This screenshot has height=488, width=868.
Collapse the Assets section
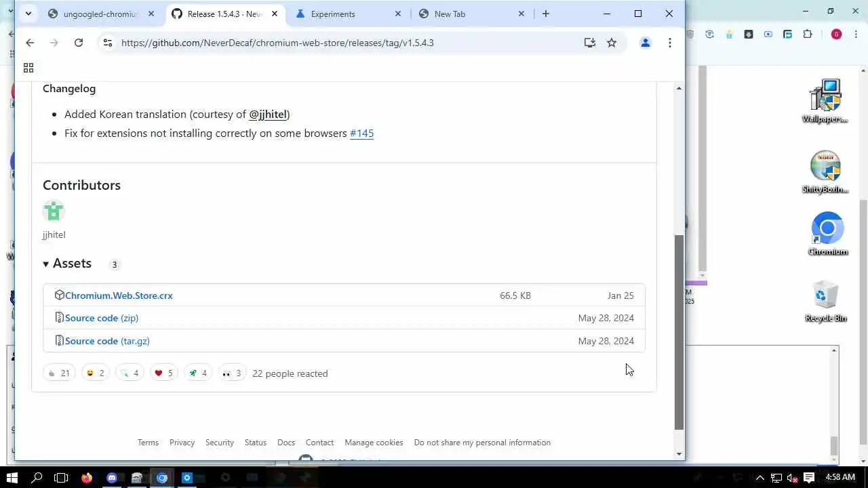click(67, 264)
